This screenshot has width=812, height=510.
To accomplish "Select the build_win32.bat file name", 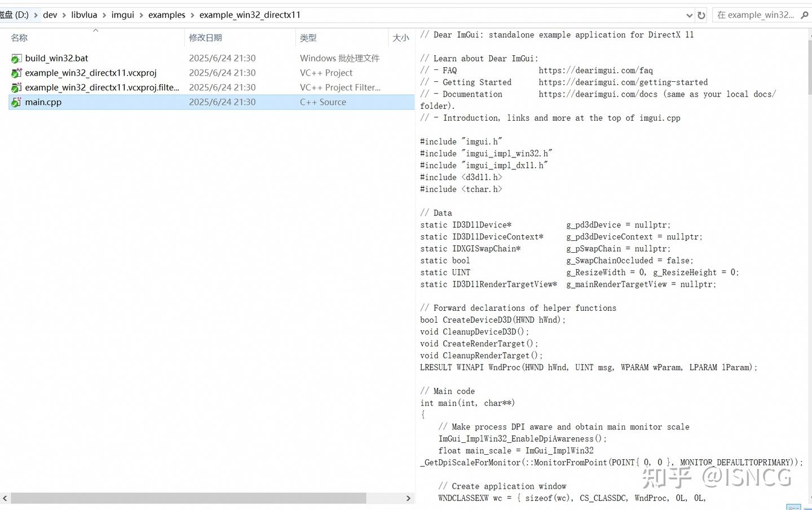I will 56,58.
